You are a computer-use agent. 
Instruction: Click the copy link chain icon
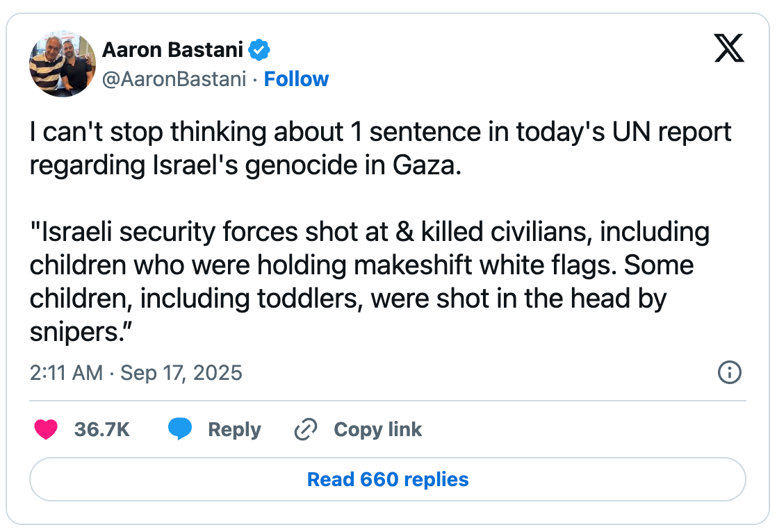(306, 430)
